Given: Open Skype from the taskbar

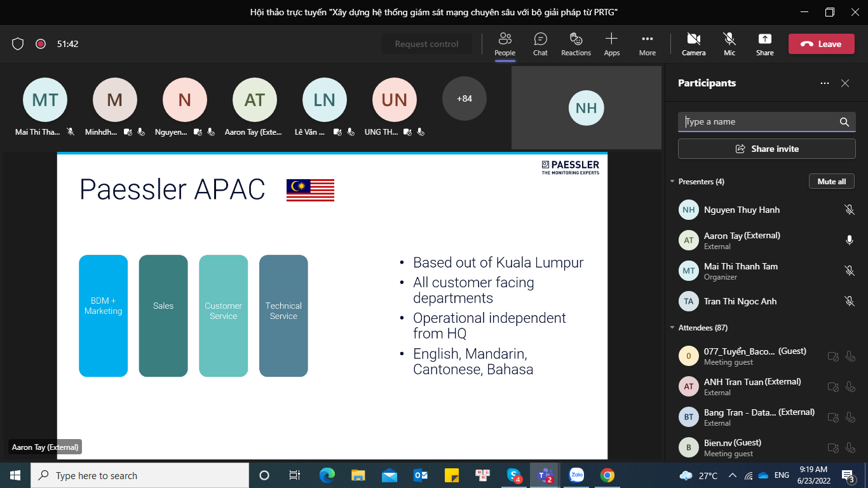Looking at the screenshot, I should click(x=514, y=475).
